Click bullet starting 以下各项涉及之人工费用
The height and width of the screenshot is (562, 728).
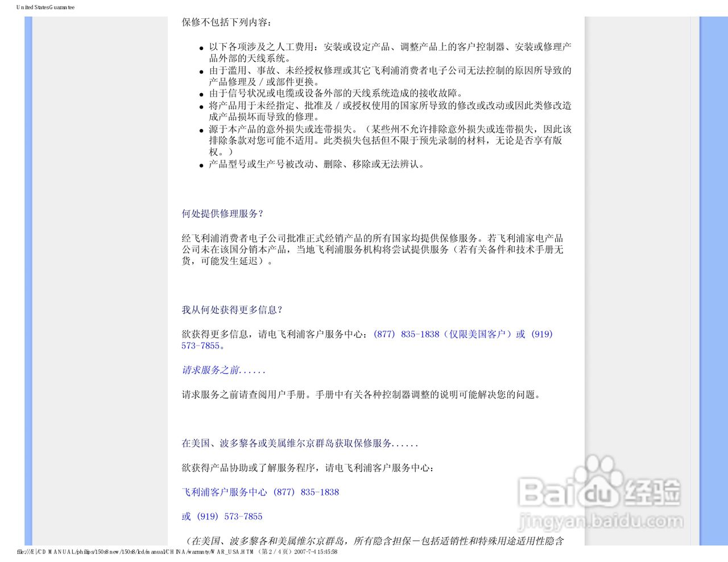[x=390, y=52]
